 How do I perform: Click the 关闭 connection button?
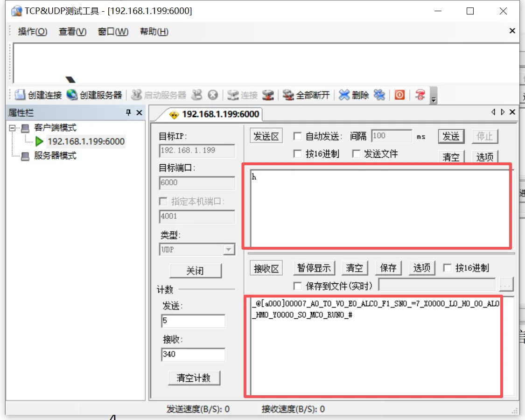tap(195, 271)
